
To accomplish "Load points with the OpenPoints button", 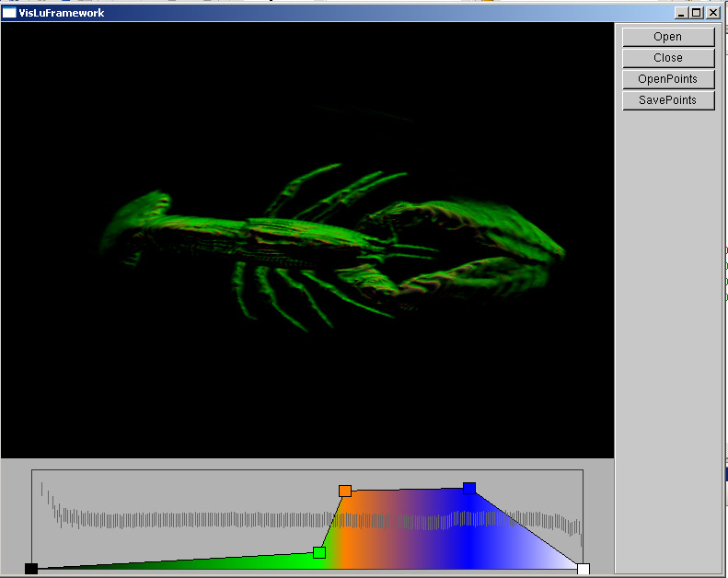I will point(668,79).
